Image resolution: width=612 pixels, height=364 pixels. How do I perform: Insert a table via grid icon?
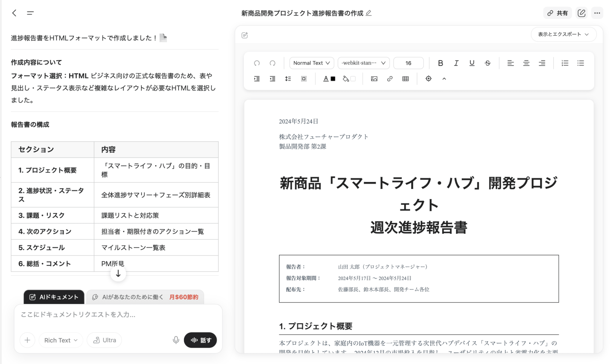coord(405,79)
